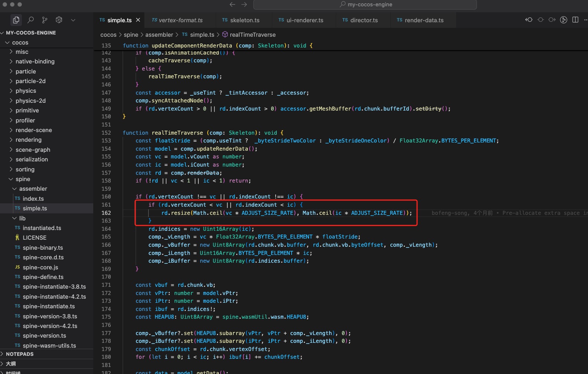Switch to the skeleton.ts tab
Viewport: 588px width, 374px height.
(244, 20)
